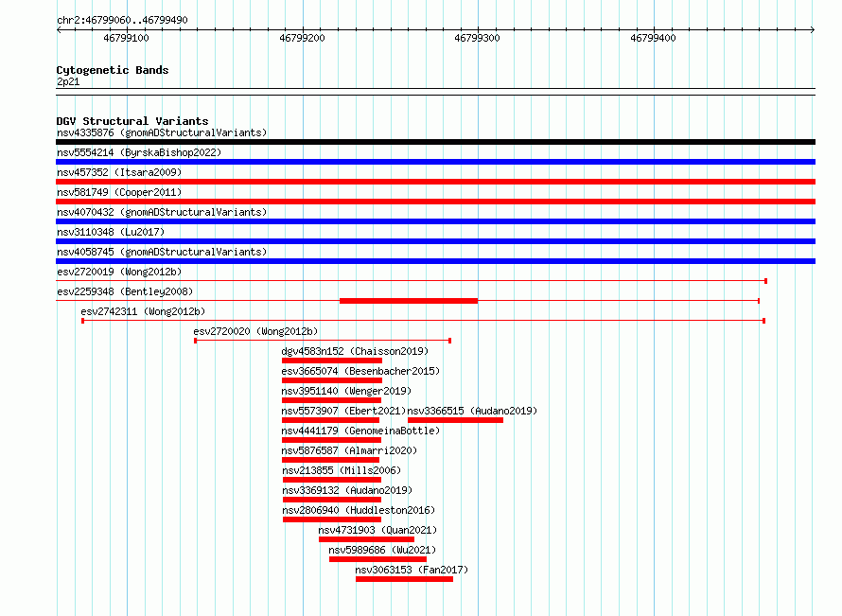This screenshot has height=616, width=842.
Task: Open esv2720020 (Wong2012b) label
Action: (x=255, y=331)
